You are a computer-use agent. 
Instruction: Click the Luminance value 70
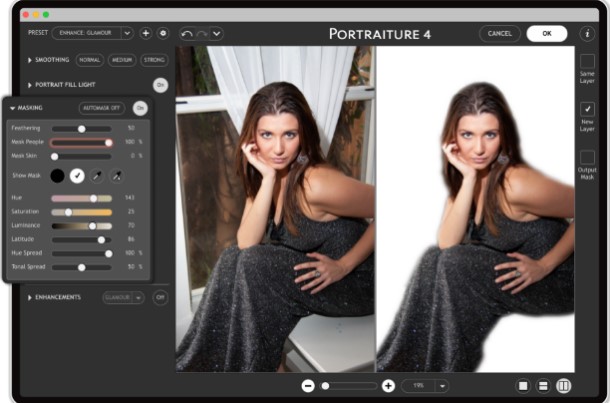[x=131, y=225]
